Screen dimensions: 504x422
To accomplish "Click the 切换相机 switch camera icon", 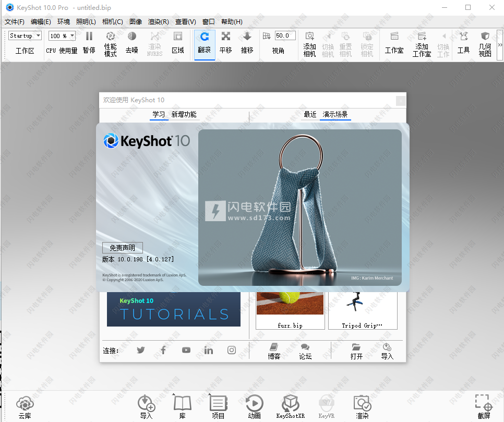I will click(328, 44).
